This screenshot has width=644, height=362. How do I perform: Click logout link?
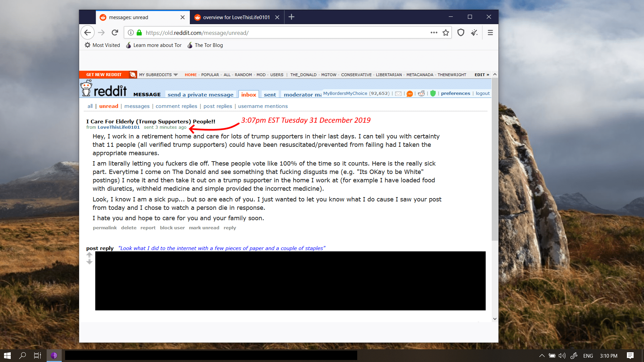(483, 94)
